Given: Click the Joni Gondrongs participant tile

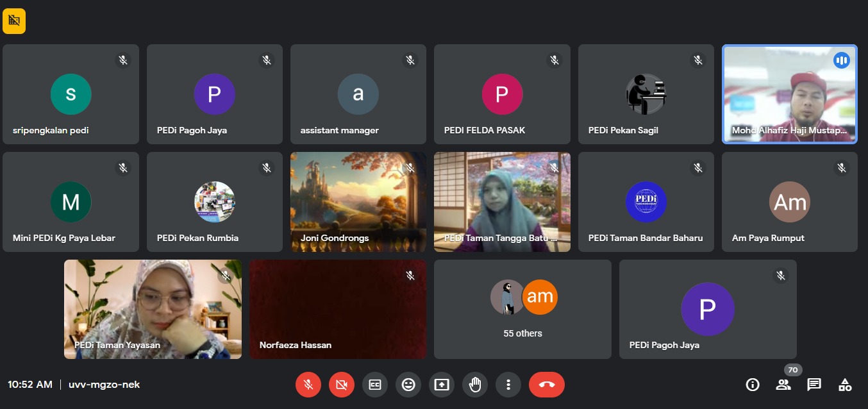Looking at the screenshot, I should pos(358,202).
